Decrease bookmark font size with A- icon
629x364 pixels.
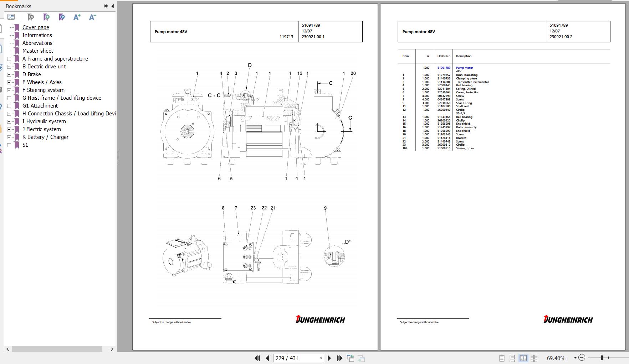point(92,17)
